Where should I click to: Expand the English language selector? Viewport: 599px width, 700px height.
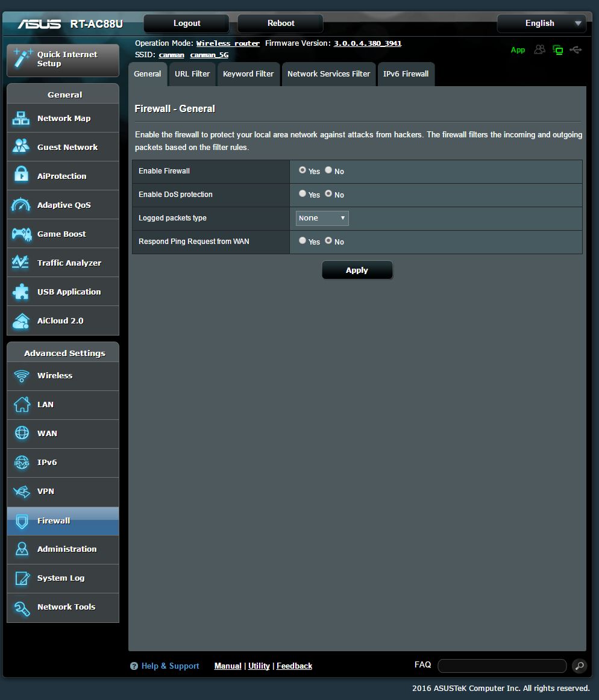(541, 23)
